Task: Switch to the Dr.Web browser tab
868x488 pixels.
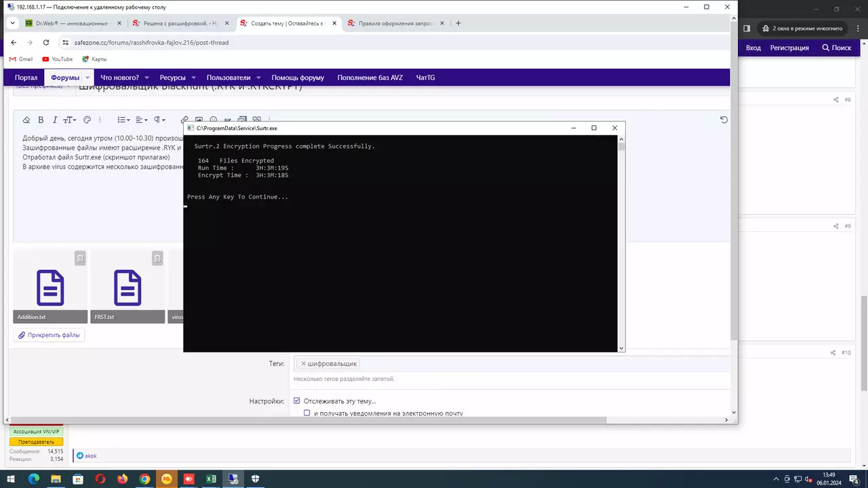Action: coord(71,23)
